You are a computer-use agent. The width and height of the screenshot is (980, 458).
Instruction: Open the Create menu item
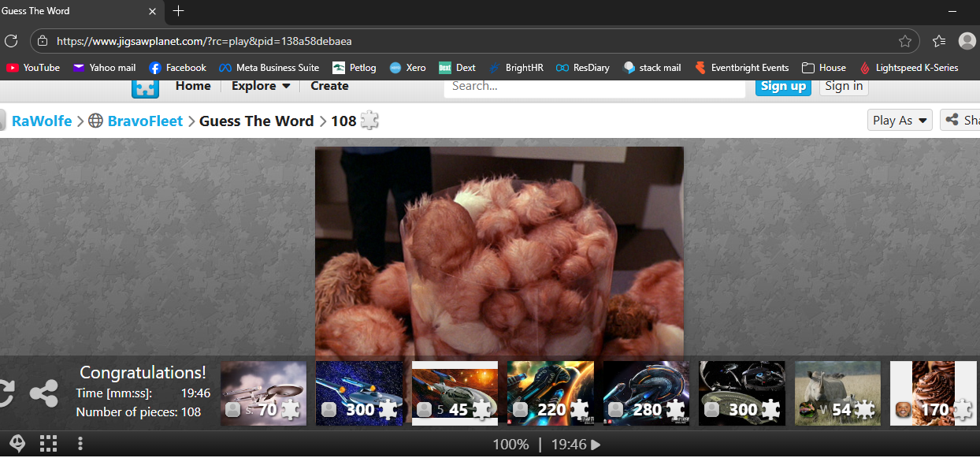pos(329,86)
